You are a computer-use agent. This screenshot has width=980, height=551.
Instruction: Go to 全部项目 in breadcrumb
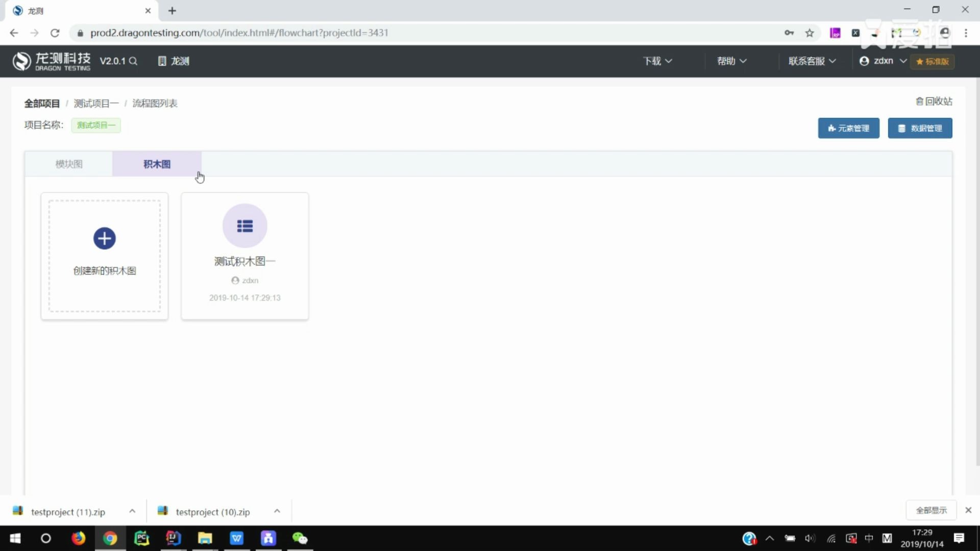(42, 104)
